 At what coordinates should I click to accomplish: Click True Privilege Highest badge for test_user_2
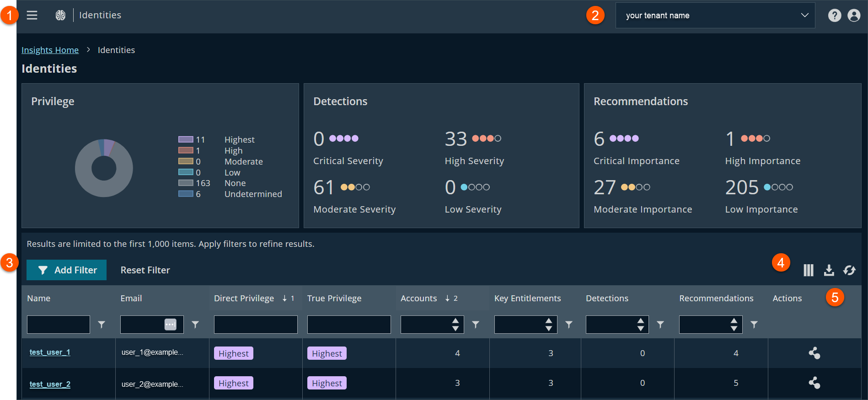click(327, 383)
